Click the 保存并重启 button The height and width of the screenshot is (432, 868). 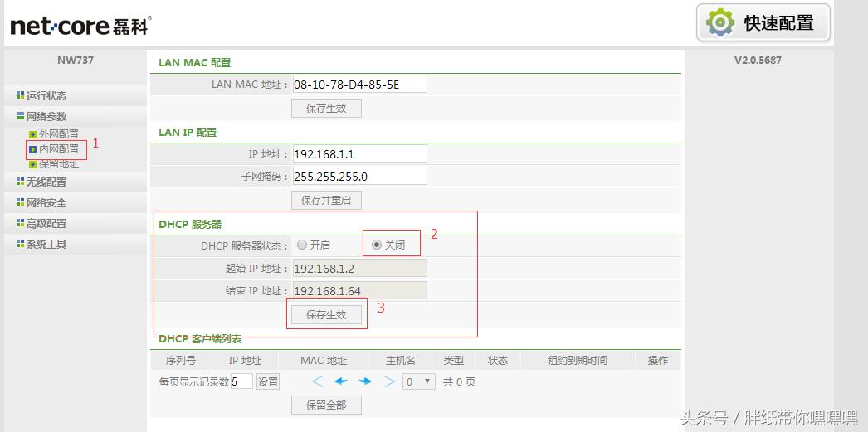pos(326,200)
